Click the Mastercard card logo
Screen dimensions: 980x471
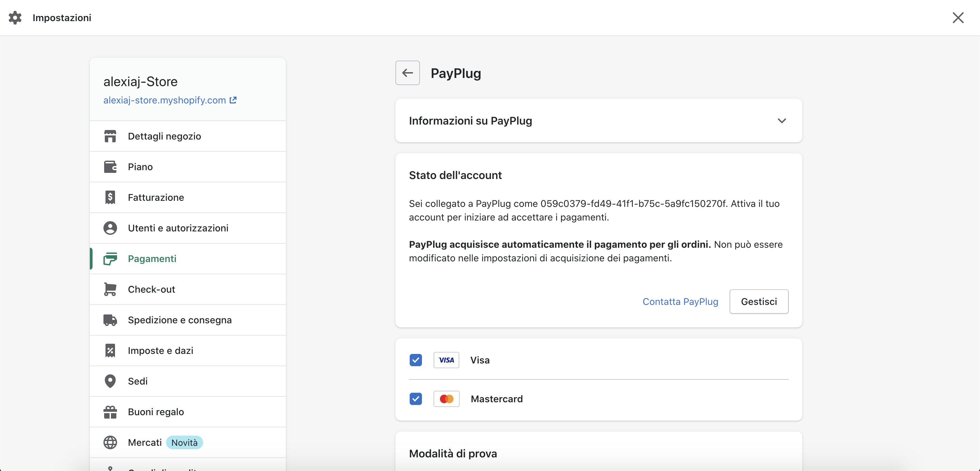point(446,399)
